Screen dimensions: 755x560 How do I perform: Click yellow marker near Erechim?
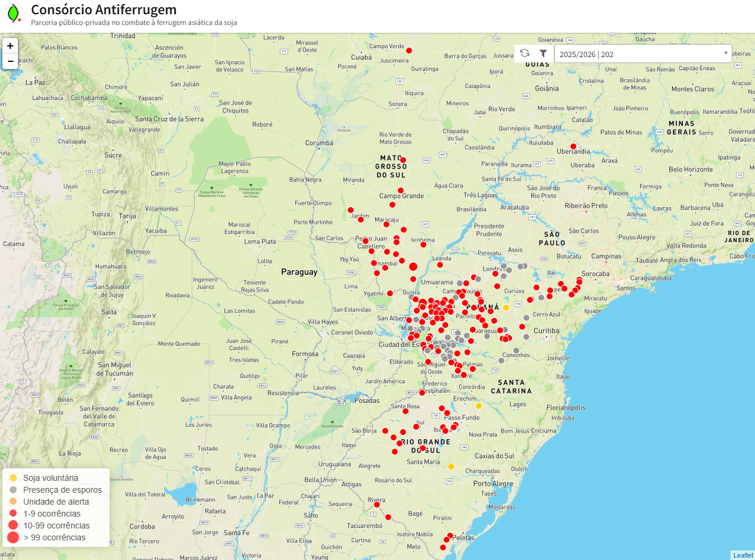coord(478,406)
